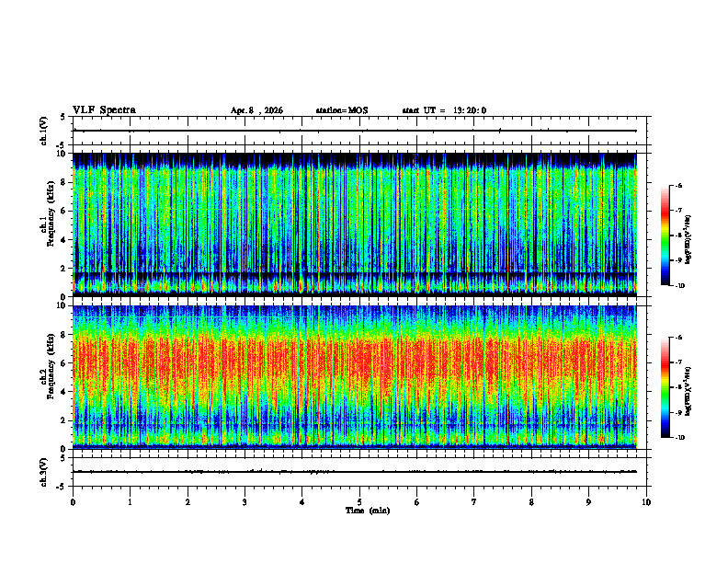Click the ch.1 voltage waveform trace panel

coord(359,131)
